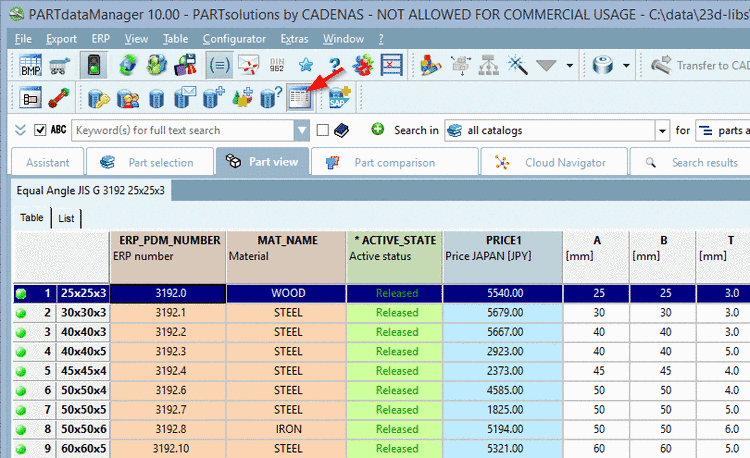Click the hierarchy tree diagram icon
This screenshot has height=458, width=750.
pos(488,65)
